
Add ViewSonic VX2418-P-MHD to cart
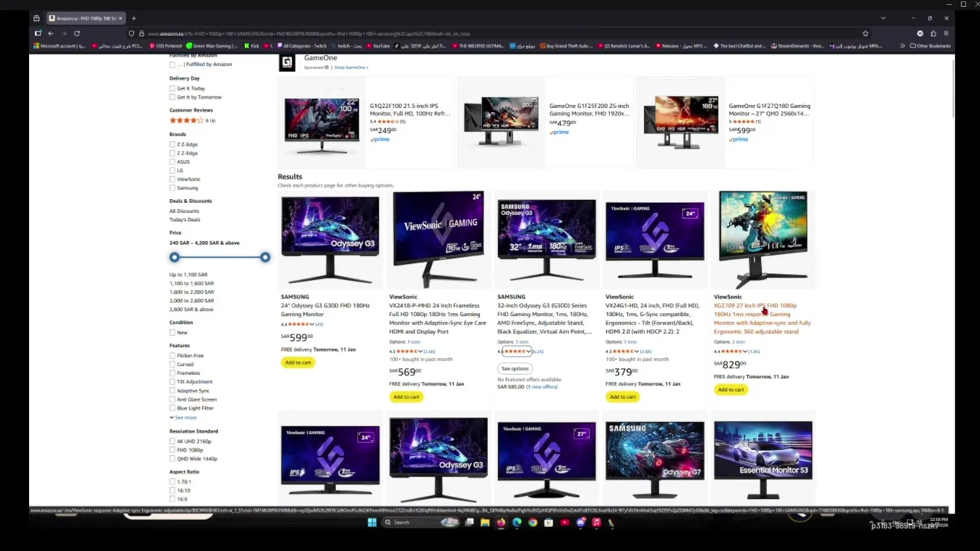(406, 396)
